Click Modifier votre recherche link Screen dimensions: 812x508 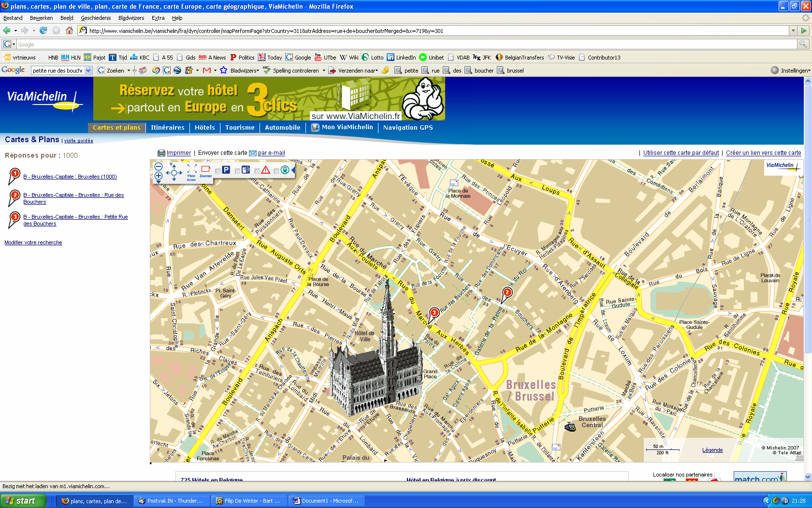(x=33, y=242)
